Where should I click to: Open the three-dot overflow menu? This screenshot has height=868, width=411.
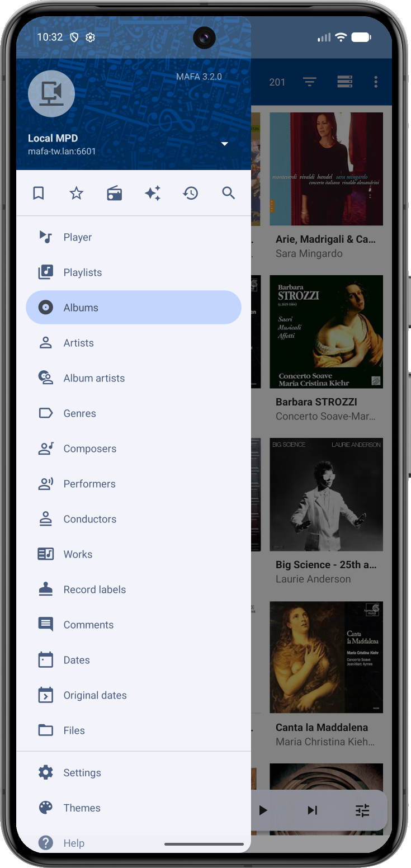pyautogui.click(x=376, y=82)
